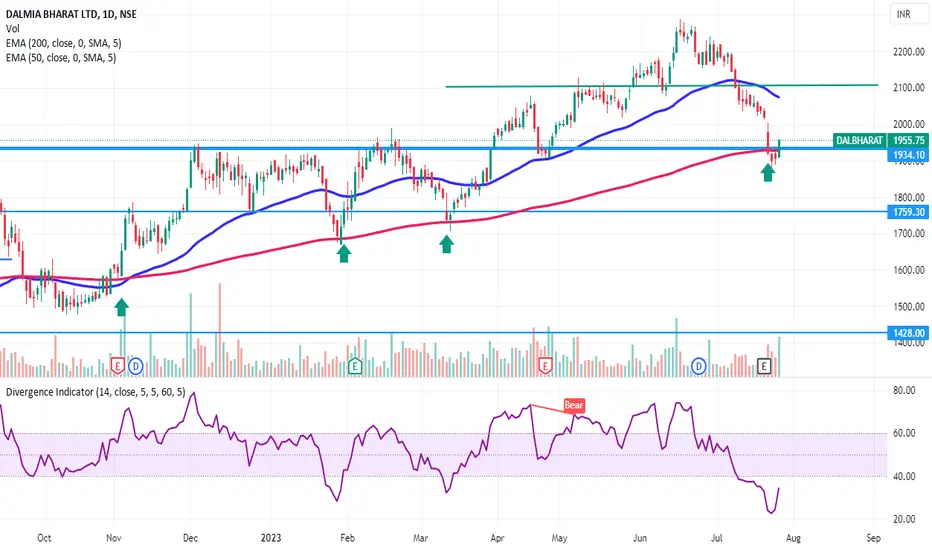
Task: Select the Divergence Indicator legend
Action: click(x=96, y=392)
